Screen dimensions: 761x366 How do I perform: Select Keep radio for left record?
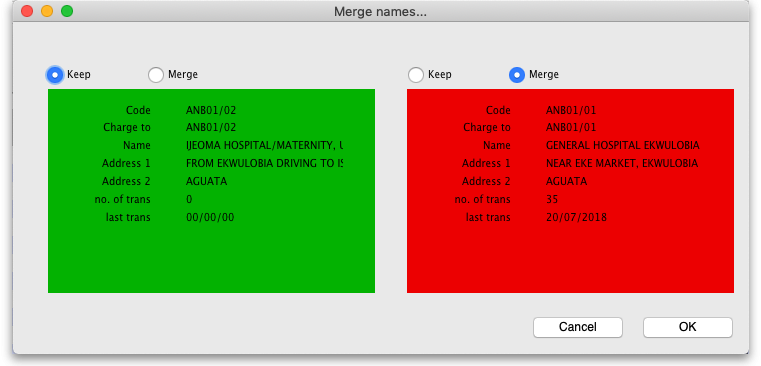(55, 75)
